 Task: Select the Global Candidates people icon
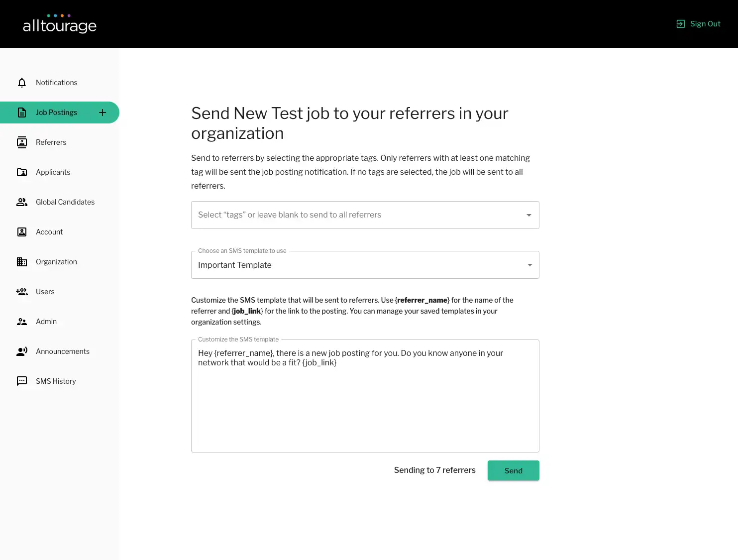click(x=22, y=202)
